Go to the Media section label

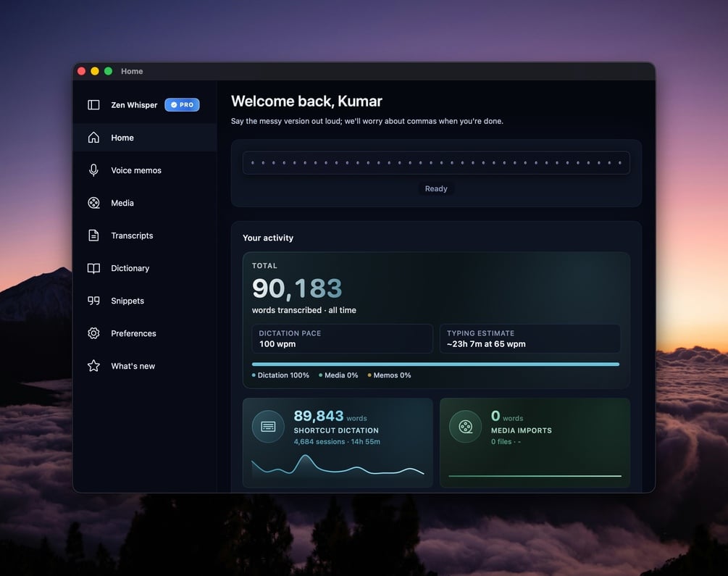(122, 203)
